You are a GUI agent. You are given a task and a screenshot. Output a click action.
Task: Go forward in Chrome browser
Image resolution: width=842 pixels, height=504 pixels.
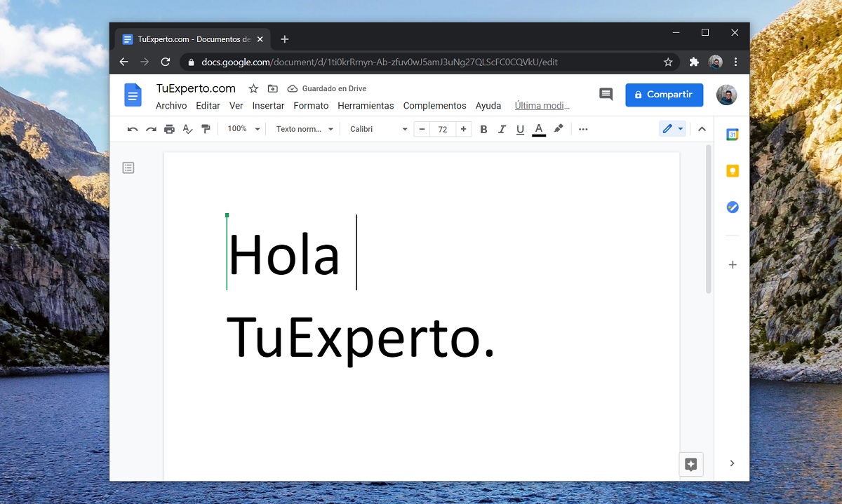145,62
